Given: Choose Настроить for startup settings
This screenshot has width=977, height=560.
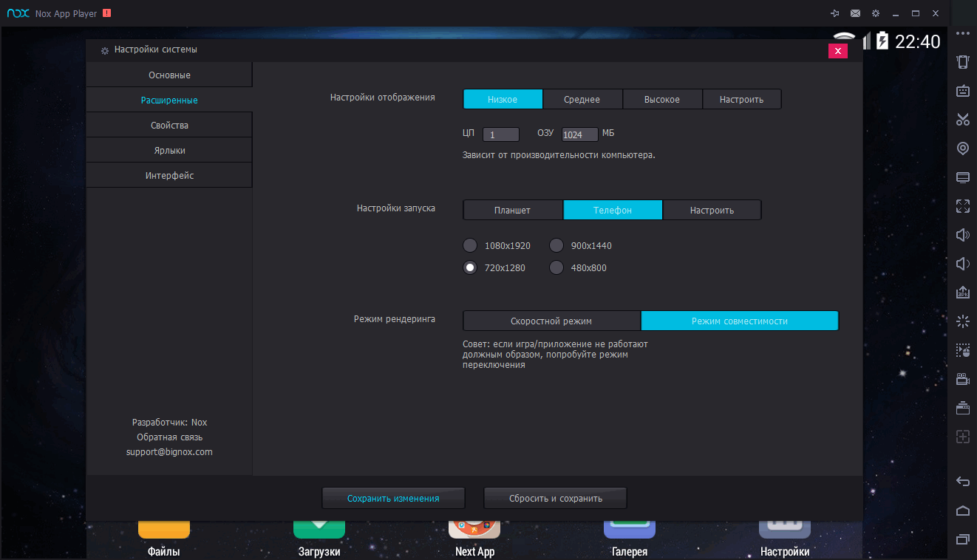Looking at the screenshot, I should [x=712, y=210].
